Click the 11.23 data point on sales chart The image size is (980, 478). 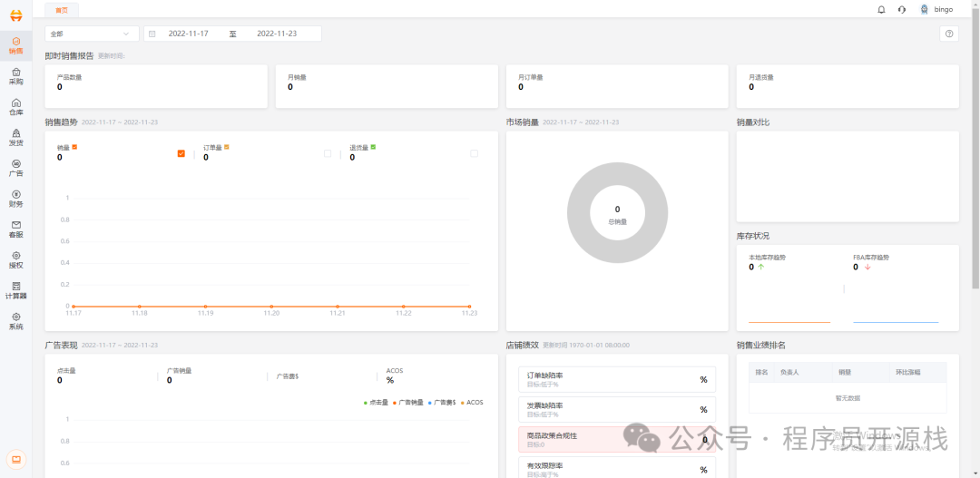[x=469, y=307]
